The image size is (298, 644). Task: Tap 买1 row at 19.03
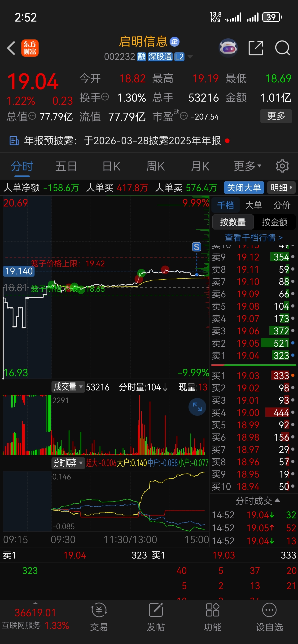(254, 376)
